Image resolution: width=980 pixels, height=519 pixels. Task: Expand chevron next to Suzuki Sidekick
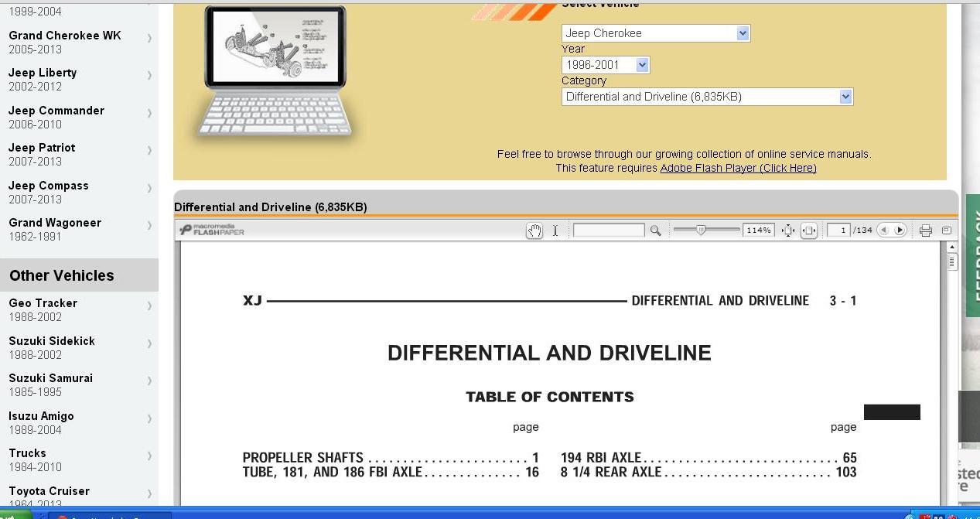(149, 343)
